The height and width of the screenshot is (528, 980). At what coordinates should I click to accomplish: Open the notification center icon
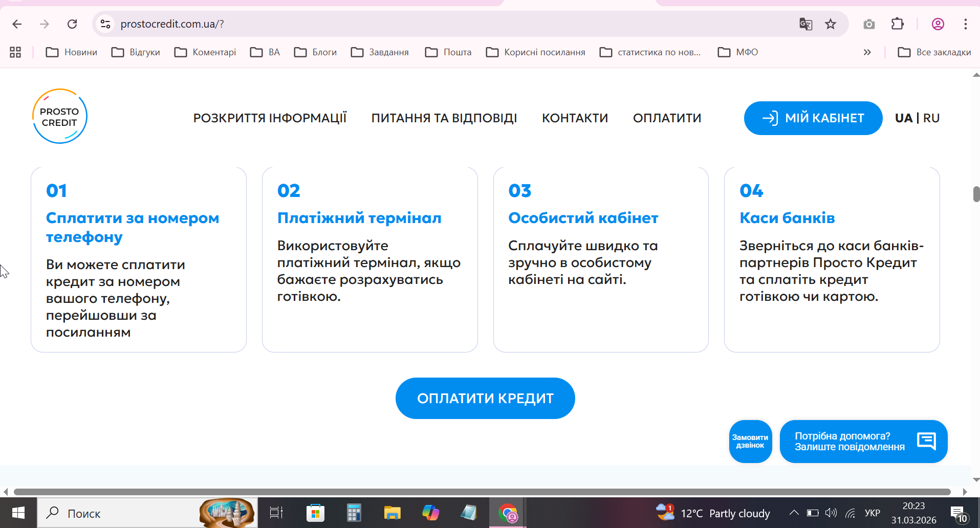[959, 513]
